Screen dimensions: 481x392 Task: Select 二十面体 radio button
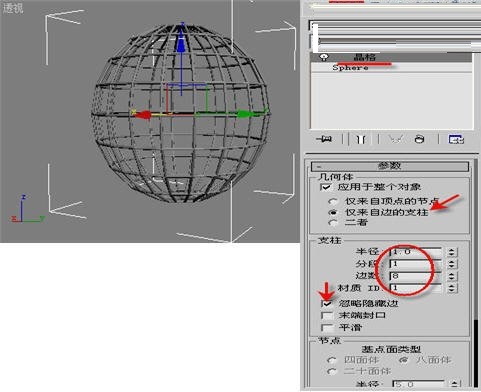[331, 371]
